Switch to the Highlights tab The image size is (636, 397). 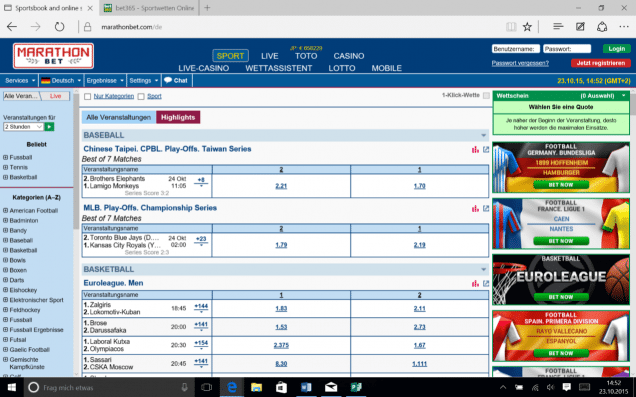(178, 117)
